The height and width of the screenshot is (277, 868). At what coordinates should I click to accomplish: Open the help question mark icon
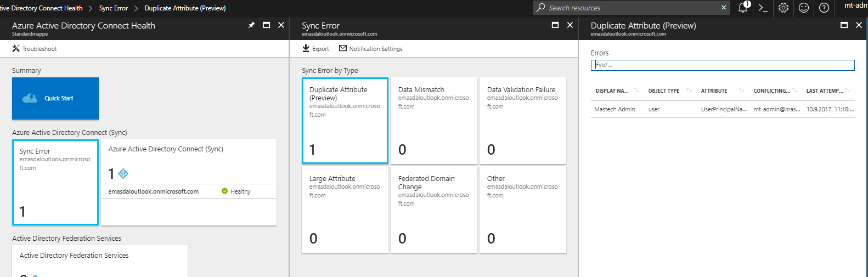[824, 8]
